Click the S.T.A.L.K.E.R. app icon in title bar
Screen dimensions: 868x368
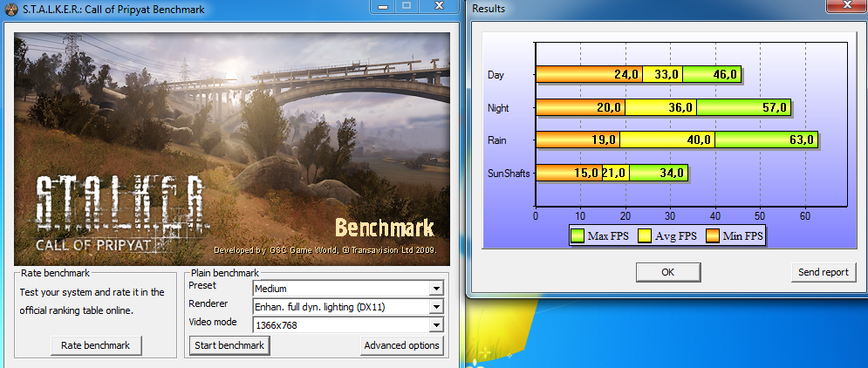[x=11, y=9]
